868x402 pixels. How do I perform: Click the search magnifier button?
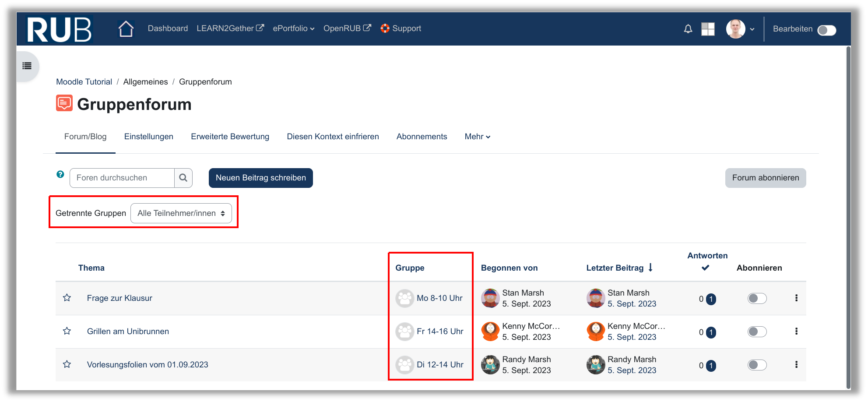coord(183,178)
